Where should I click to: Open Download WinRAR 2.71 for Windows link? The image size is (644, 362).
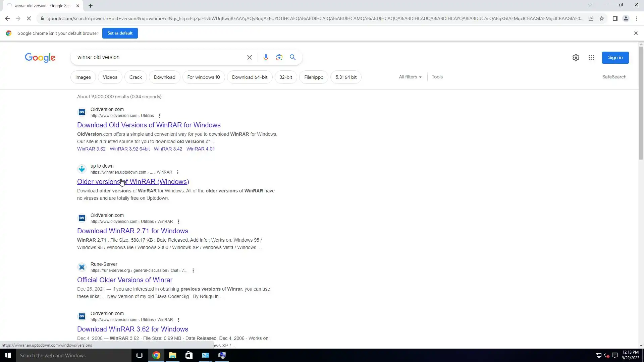[x=132, y=231]
